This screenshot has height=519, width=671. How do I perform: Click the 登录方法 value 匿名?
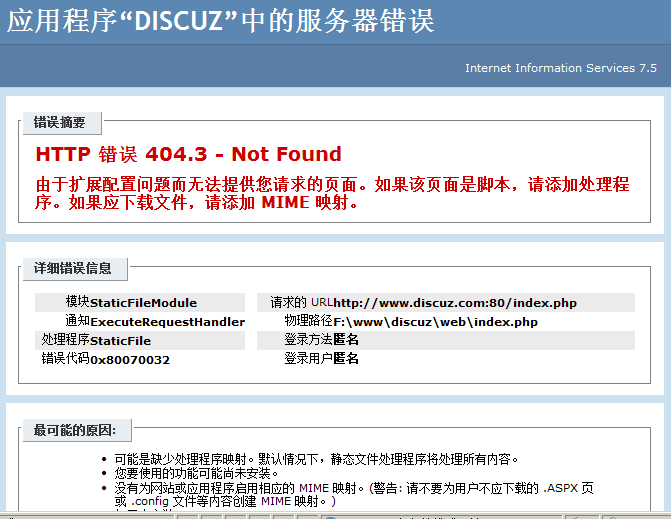(x=346, y=341)
